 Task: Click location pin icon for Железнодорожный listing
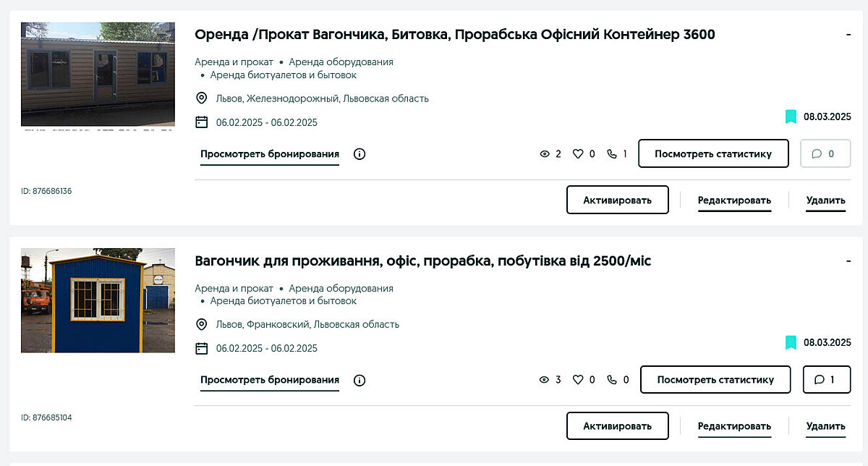(x=202, y=98)
